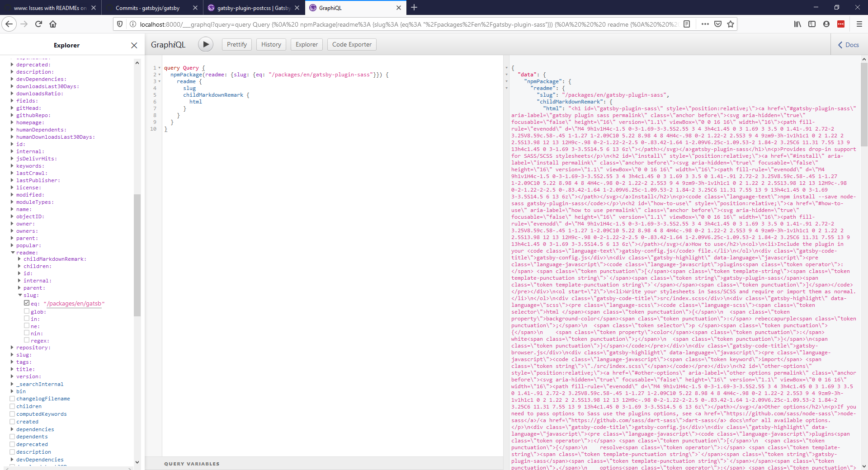This screenshot has height=470, width=868.
Task: Expand the Query Variables pane
Action: click(192, 464)
